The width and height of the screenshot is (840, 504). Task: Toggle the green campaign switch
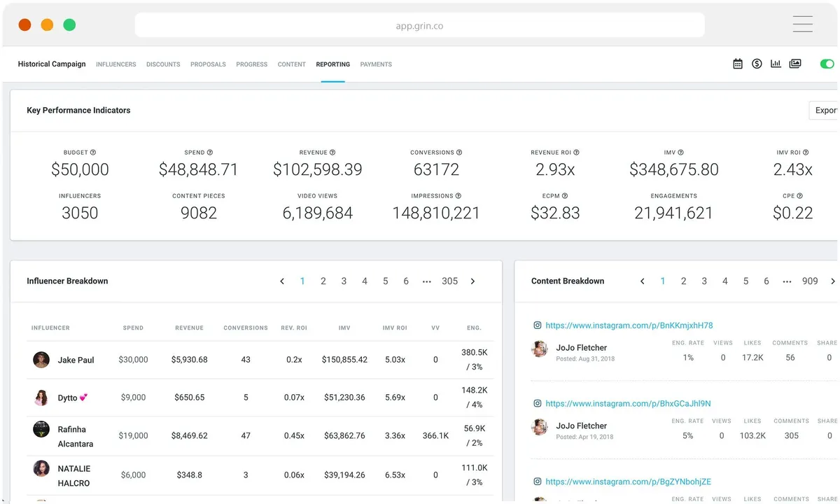click(827, 64)
